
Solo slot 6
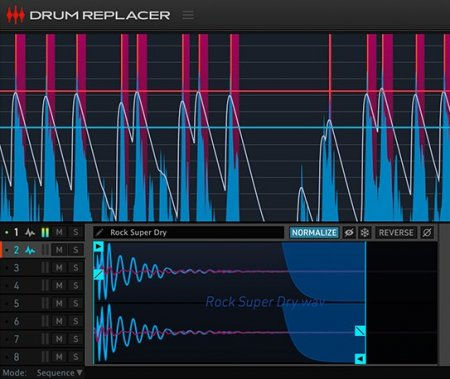(x=76, y=321)
